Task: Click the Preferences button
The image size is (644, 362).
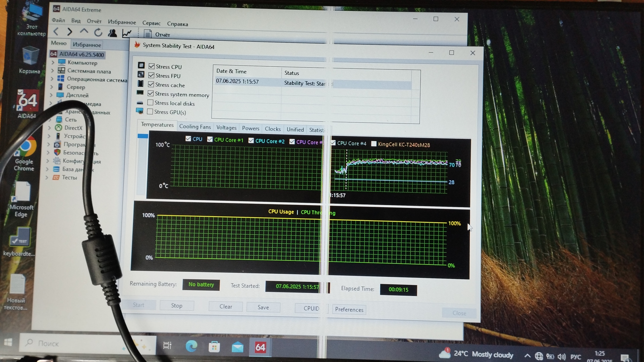Action: [x=349, y=309]
